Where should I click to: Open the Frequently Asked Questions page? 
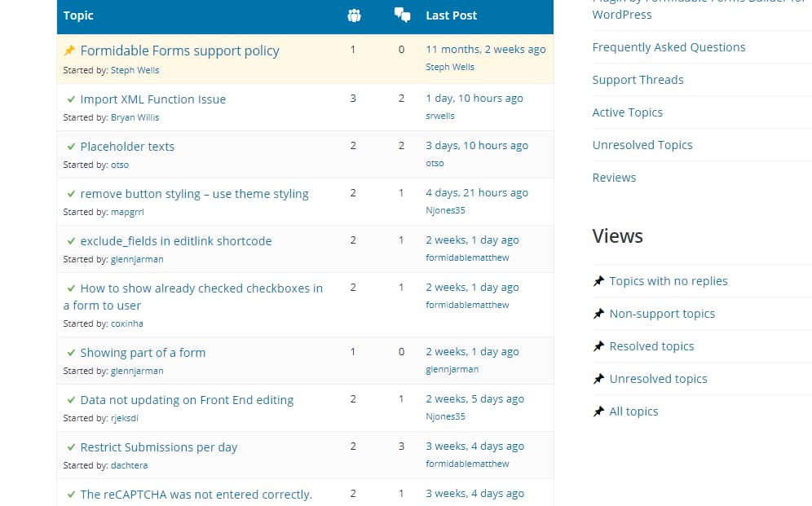click(x=669, y=46)
